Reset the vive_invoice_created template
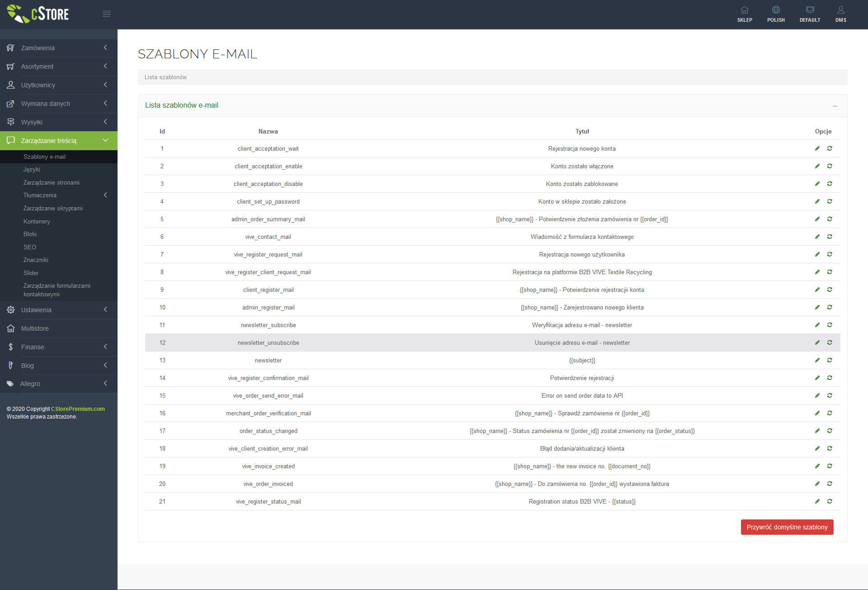The image size is (868, 590). point(830,466)
